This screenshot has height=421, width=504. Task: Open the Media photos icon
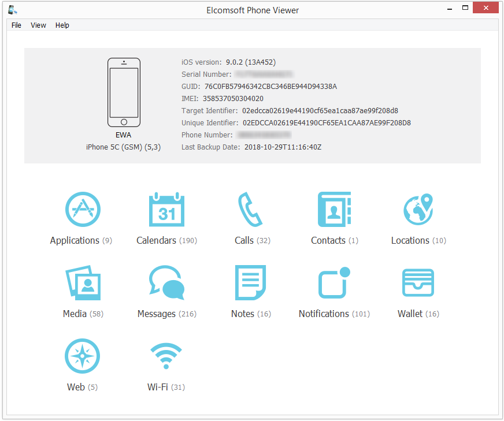[83, 282]
